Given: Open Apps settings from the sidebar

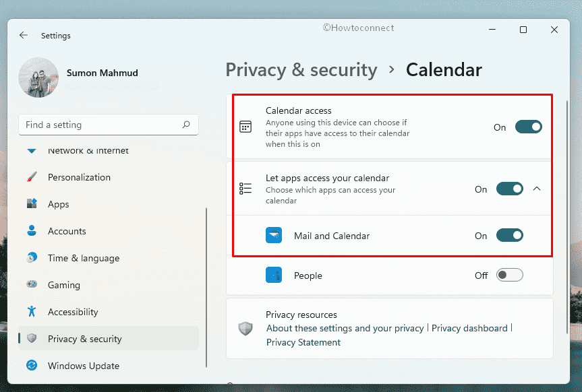Looking at the screenshot, I should coord(33,203).
